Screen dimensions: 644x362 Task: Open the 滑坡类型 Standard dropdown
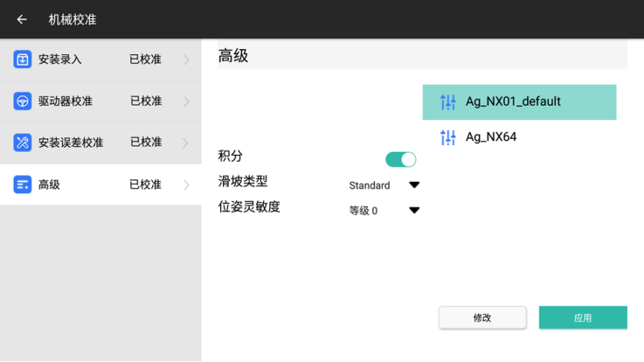click(413, 185)
